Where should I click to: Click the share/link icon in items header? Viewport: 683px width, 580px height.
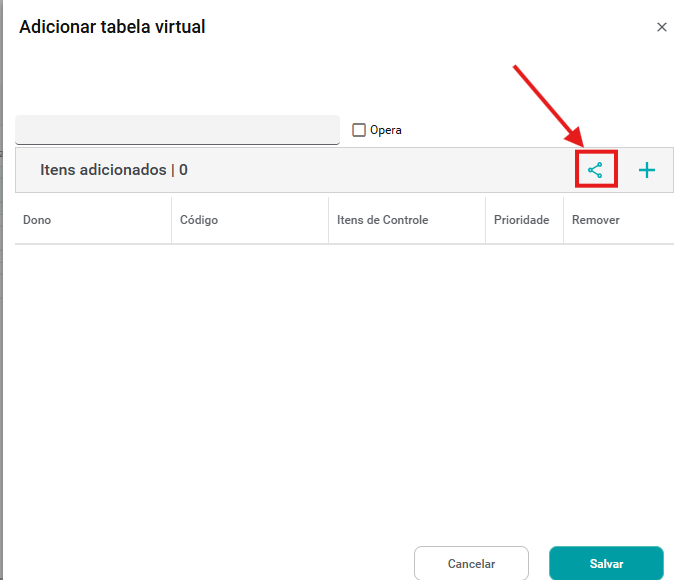pyautogui.click(x=596, y=170)
